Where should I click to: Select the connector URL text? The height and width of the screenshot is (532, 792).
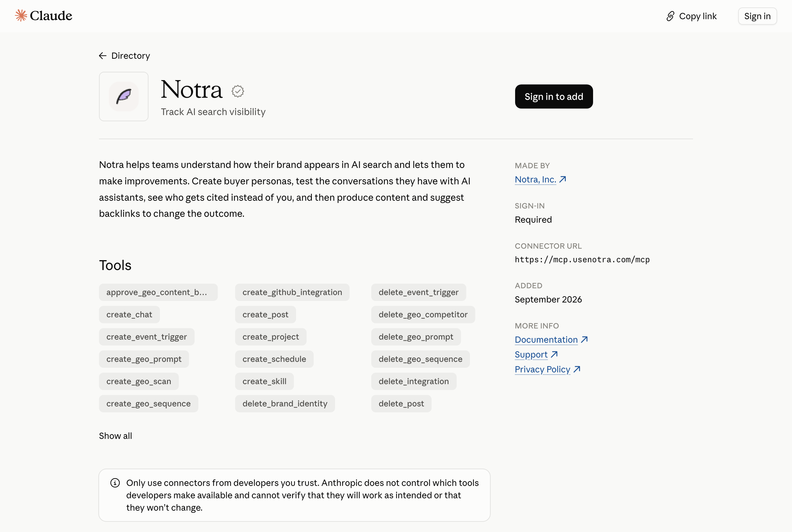point(582,260)
